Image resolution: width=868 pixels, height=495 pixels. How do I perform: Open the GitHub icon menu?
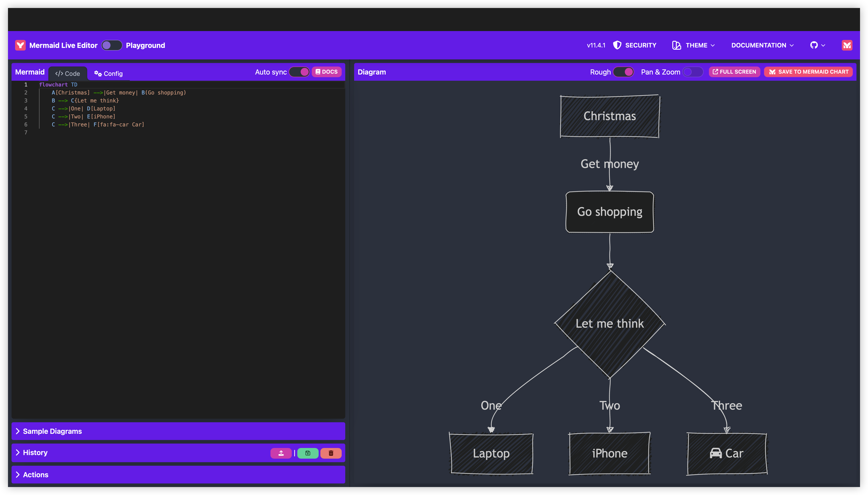tap(817, 45)
